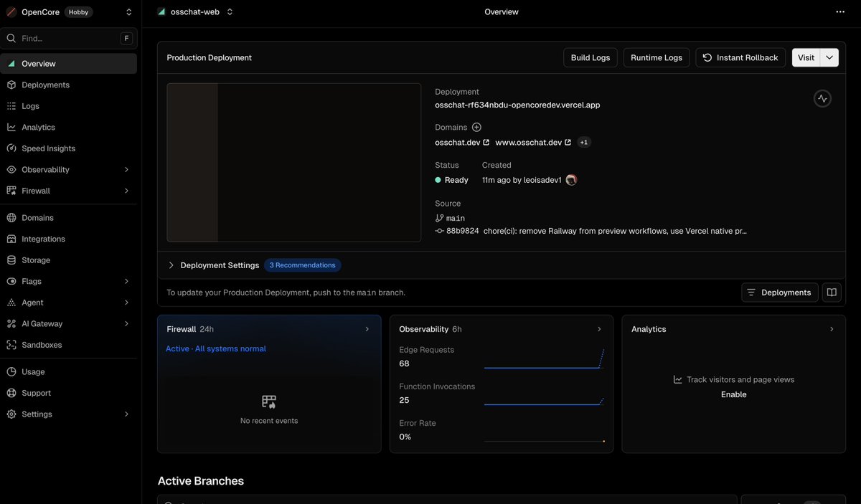Click the Support sidebar icon
This screenshot has width=861, height=504.
11,393
